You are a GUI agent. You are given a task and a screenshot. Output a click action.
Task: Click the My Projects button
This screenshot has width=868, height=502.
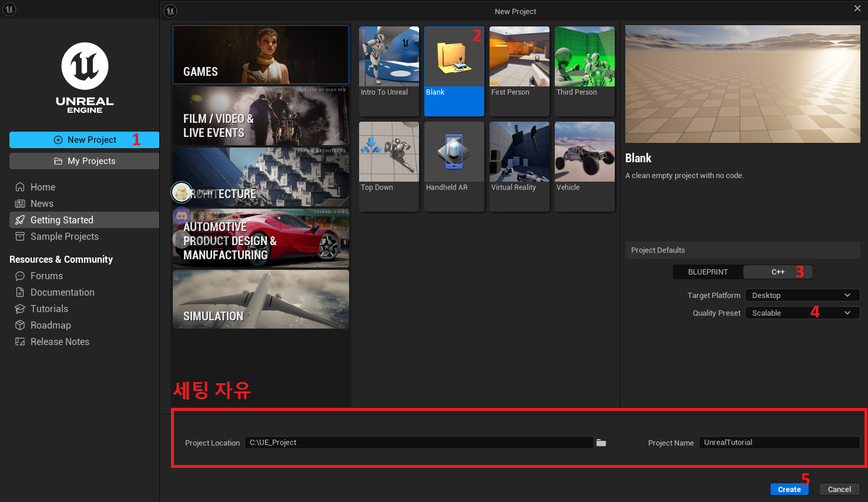[x=84, y=161]
